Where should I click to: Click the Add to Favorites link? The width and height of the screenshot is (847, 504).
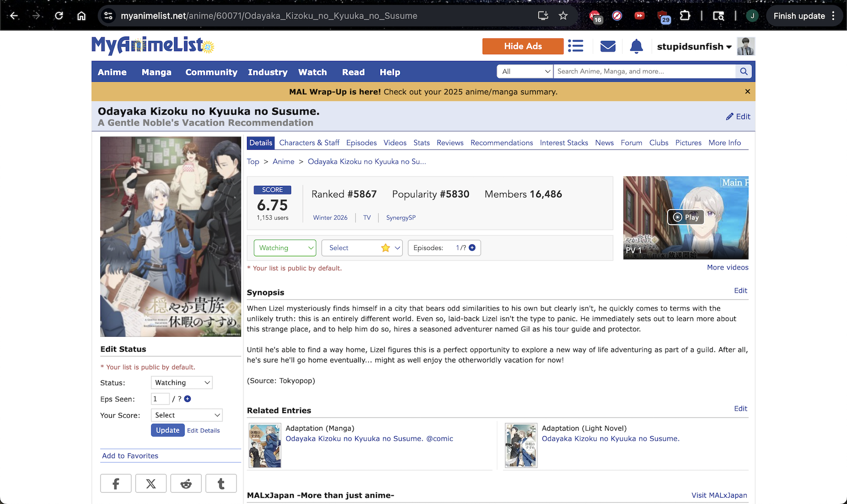click(130, 456)
